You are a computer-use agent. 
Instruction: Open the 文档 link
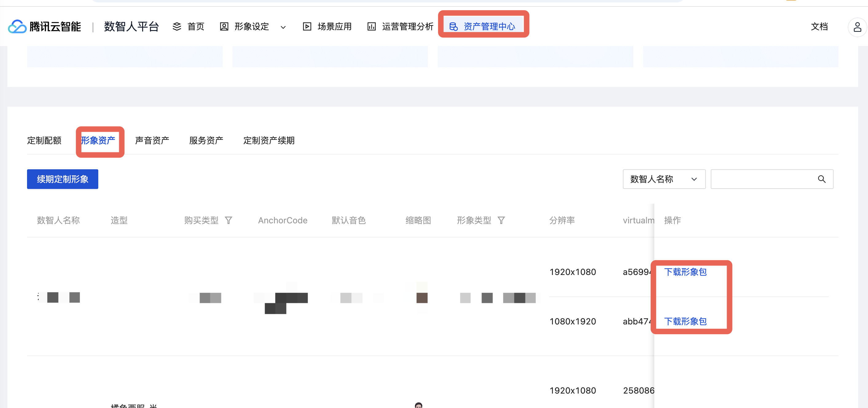819,27
